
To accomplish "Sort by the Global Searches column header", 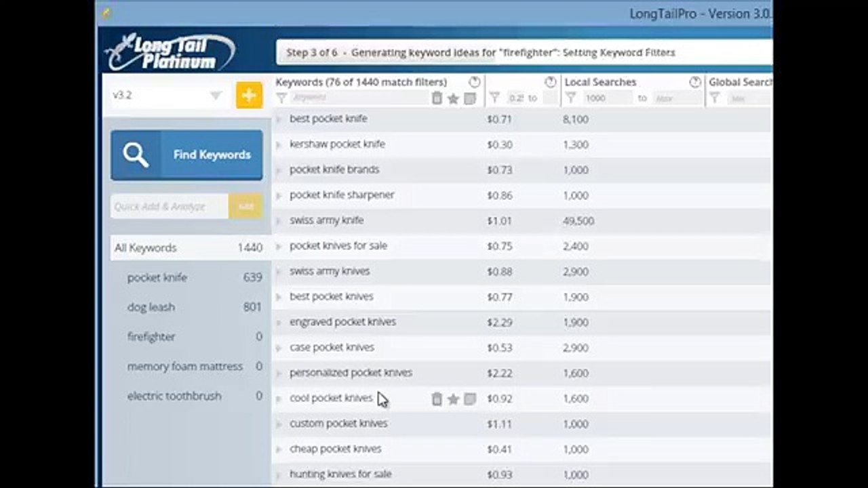I will [741, 82].
